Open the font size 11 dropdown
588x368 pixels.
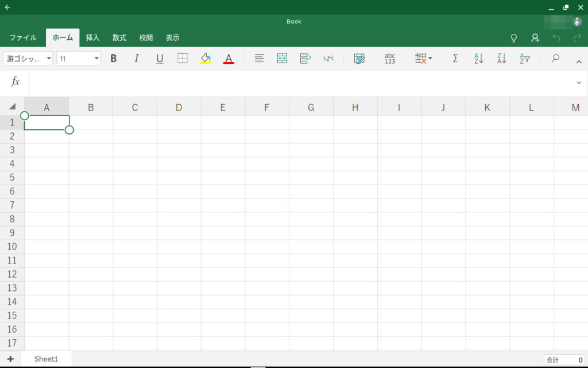coord(78,58)
